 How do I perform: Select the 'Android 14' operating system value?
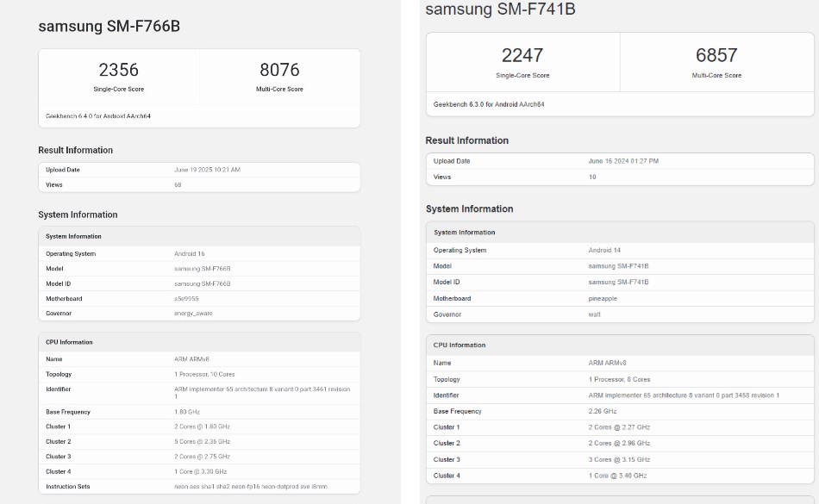[605, 251]
